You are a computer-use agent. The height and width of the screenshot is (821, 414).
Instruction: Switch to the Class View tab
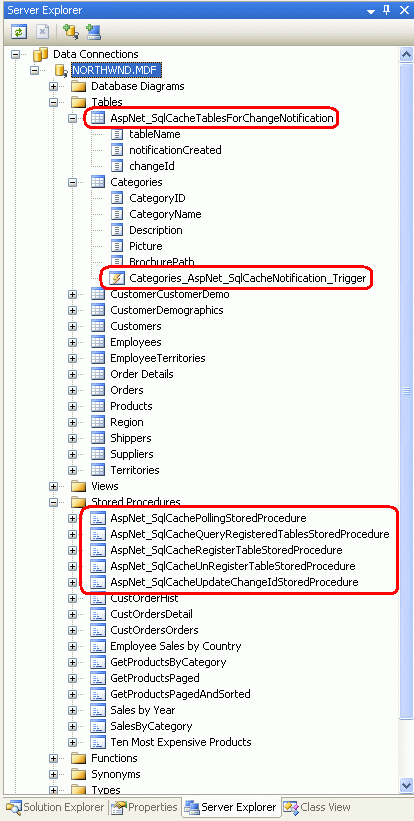[x=317, y=807]
